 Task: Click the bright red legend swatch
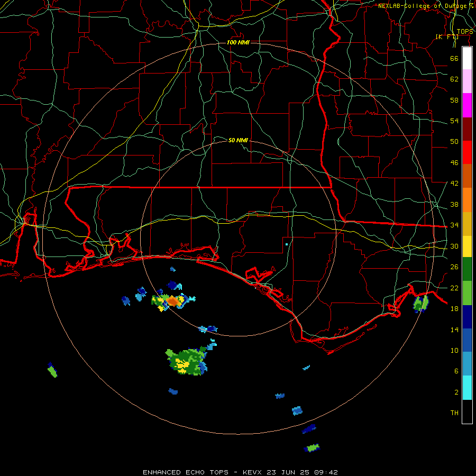467,152
